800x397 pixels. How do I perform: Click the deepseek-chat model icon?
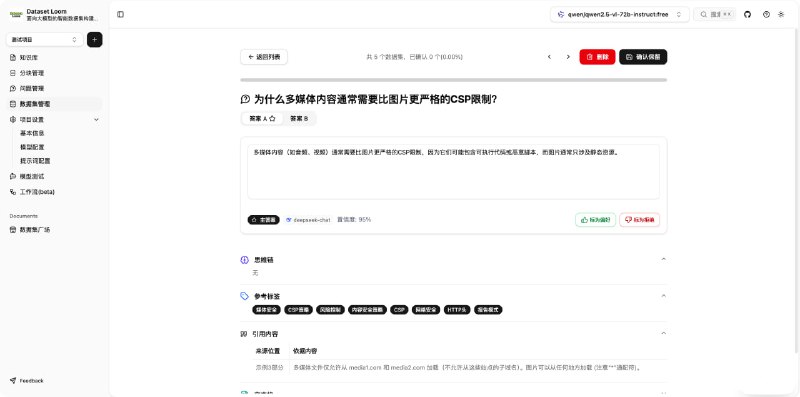tap(289, 220)
